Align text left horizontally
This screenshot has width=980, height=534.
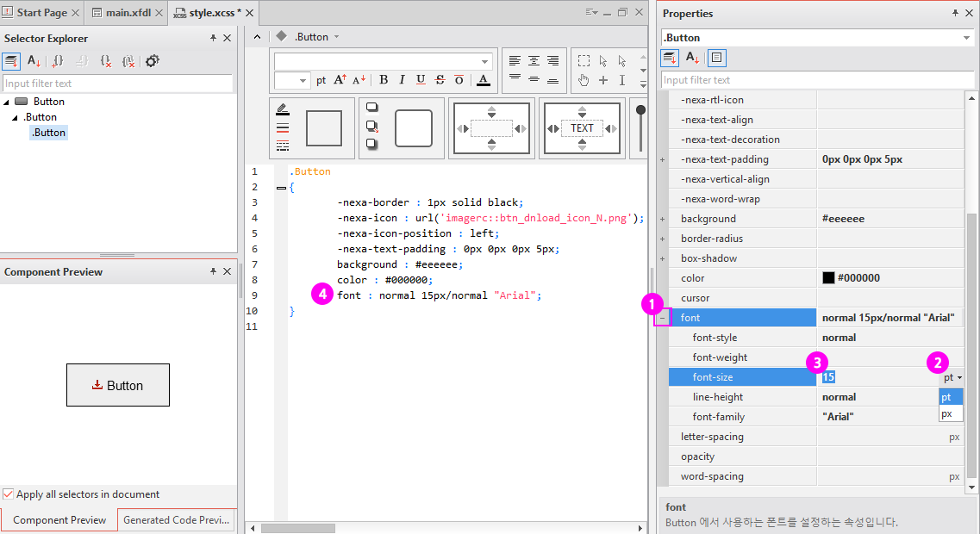tap(515, 61)
